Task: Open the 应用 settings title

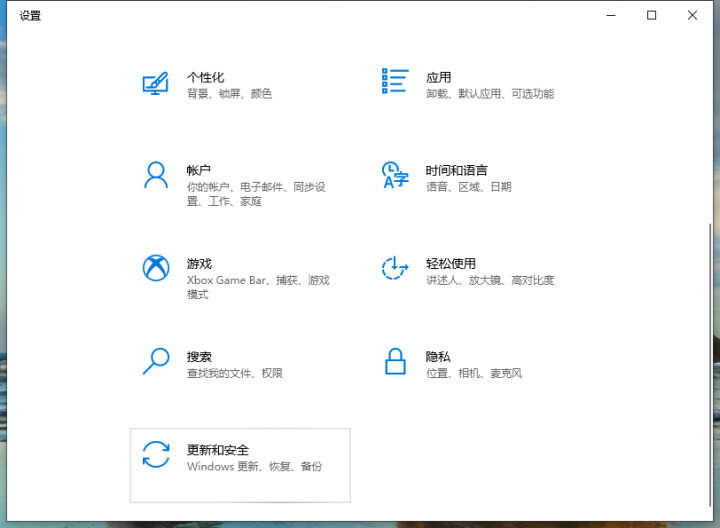Action: point(438,77)
